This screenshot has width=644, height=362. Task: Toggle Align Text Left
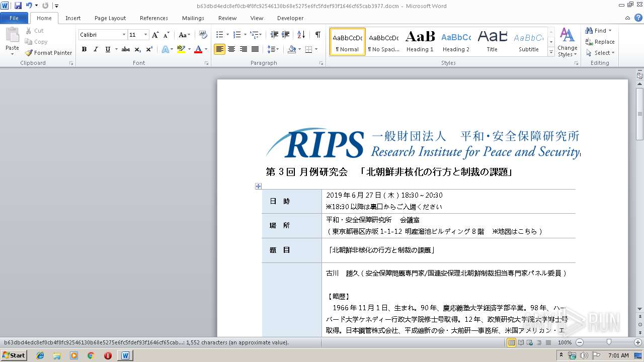[219, 49]
